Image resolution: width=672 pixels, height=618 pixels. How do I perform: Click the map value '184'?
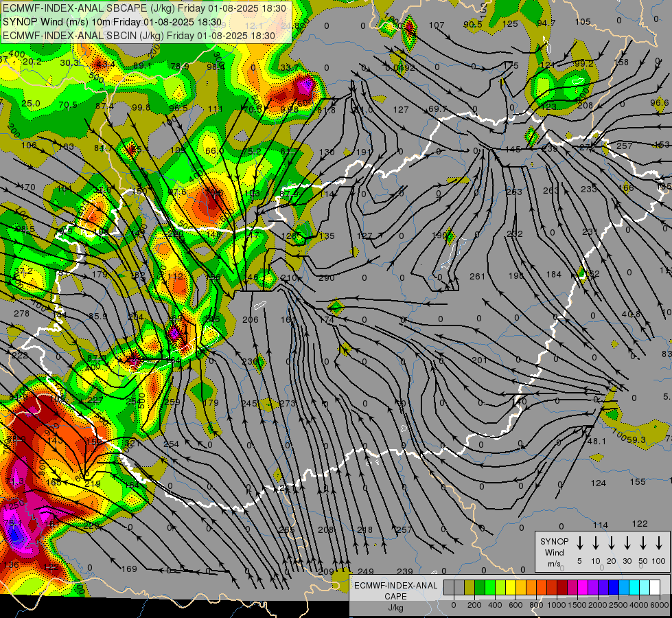pyautogui.click(x=554, y=274)
